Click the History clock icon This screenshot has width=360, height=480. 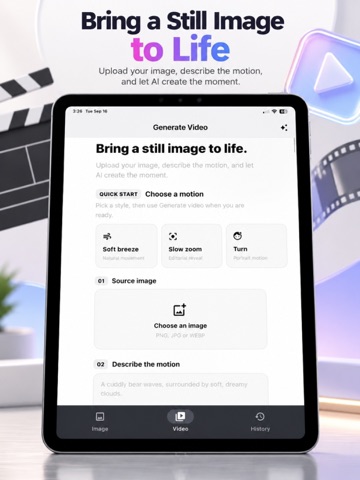(260, 416)
